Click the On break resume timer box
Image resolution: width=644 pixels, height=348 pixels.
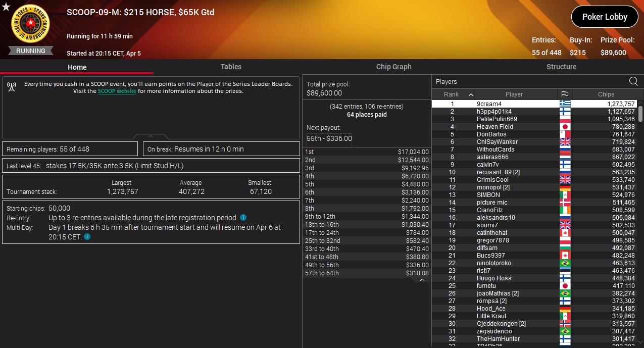(x=222, y=149)
